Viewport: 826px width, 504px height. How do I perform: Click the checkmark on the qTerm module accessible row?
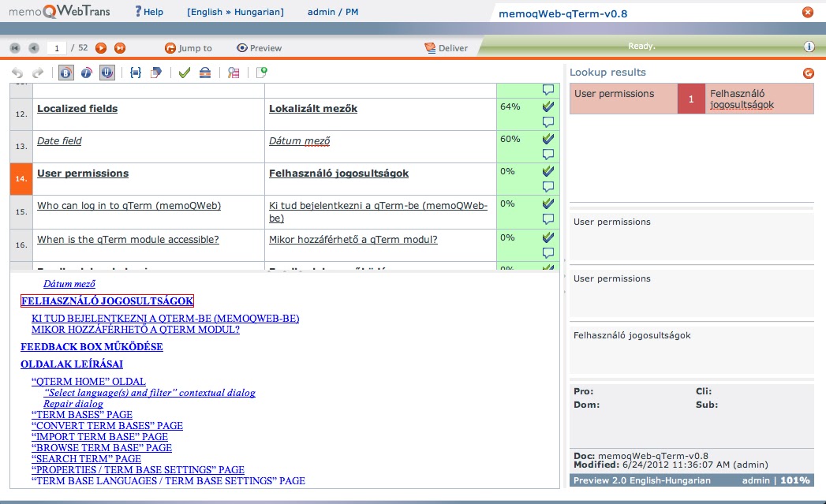548,237
